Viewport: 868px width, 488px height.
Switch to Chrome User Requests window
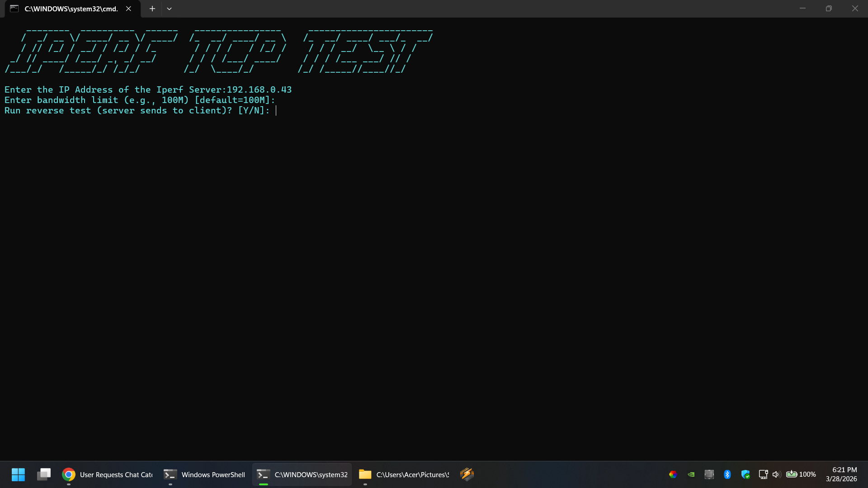pos(108,474)
